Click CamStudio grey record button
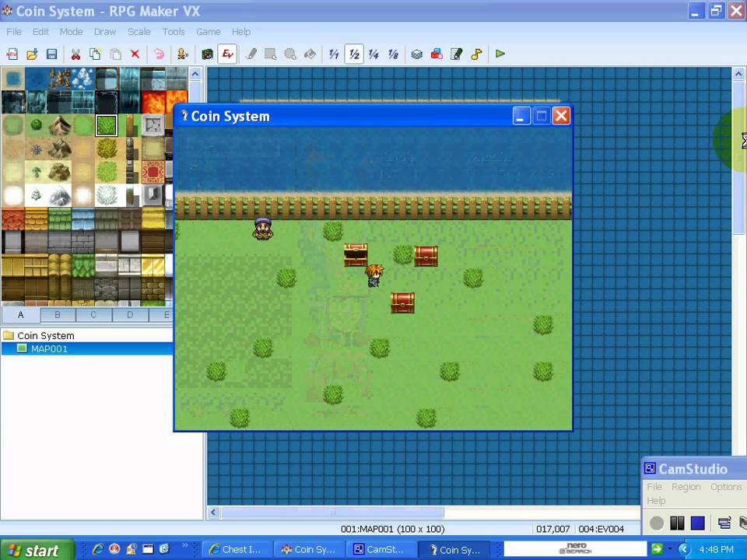 tap(657, 523)
